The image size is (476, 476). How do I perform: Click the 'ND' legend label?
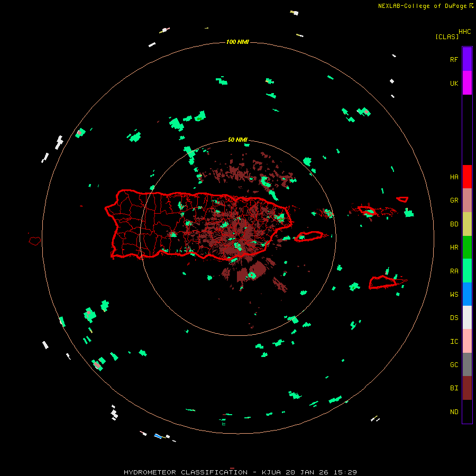click(x=454, y=412)
